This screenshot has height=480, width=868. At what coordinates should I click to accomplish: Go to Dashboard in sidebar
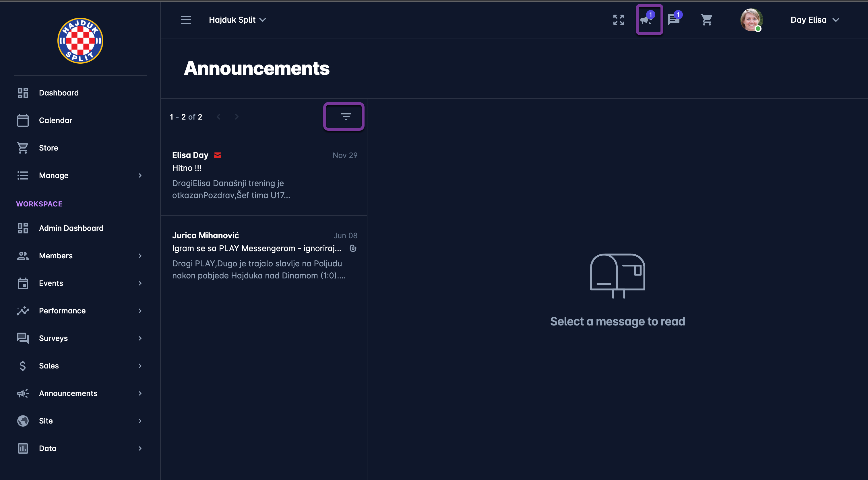pos(59,93)
